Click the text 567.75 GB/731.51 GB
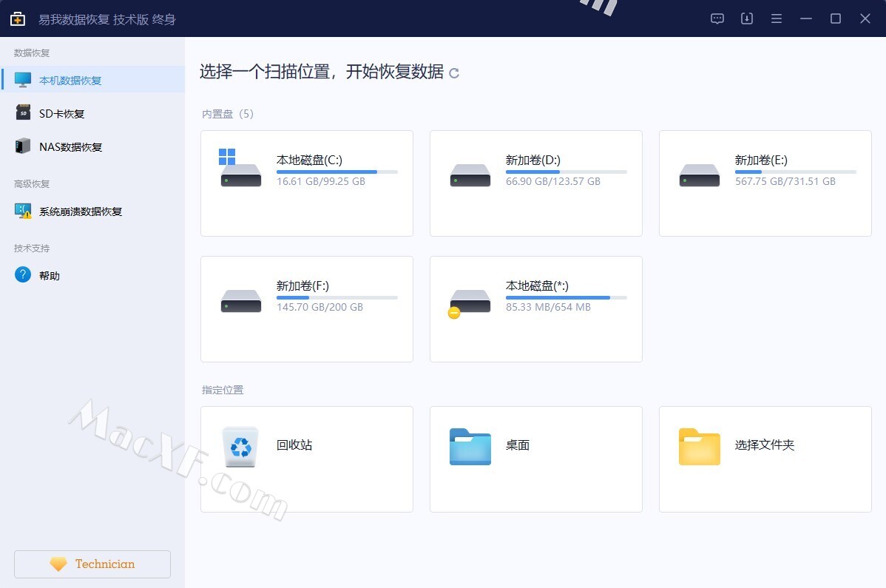Viewport: 886px width, 588px height. (785, 181)
